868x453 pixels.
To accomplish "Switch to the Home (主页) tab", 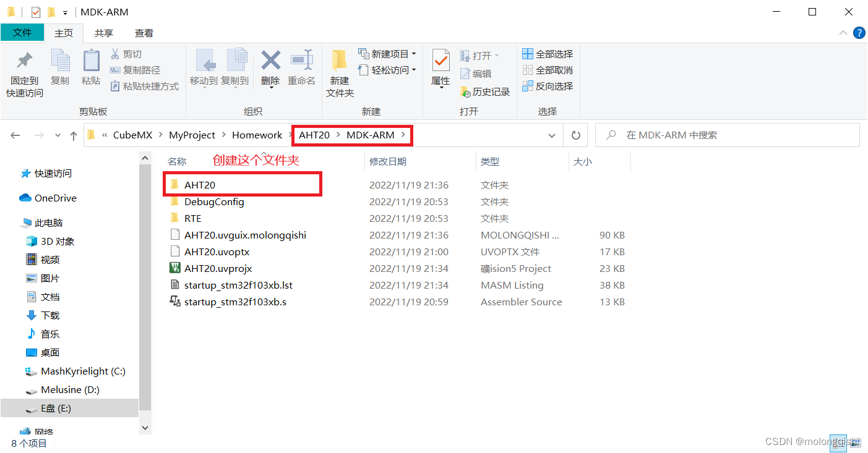I will pos(64,33).
